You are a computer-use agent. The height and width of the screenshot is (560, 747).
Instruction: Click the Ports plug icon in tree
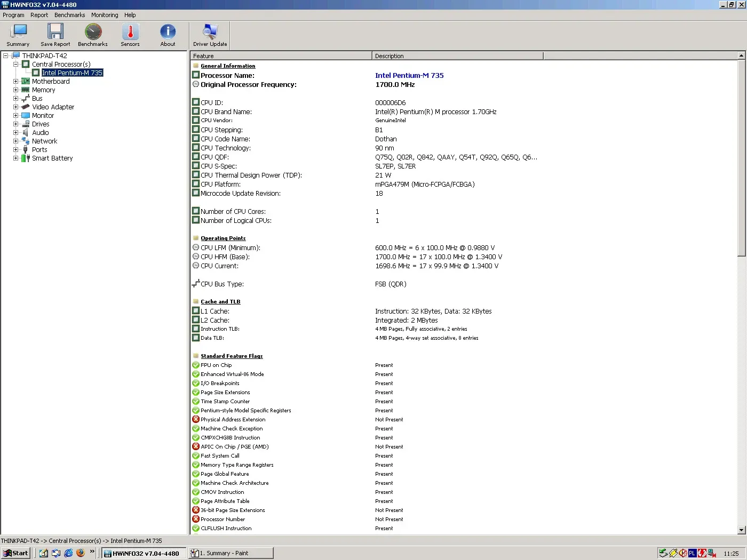click(26, 150)
